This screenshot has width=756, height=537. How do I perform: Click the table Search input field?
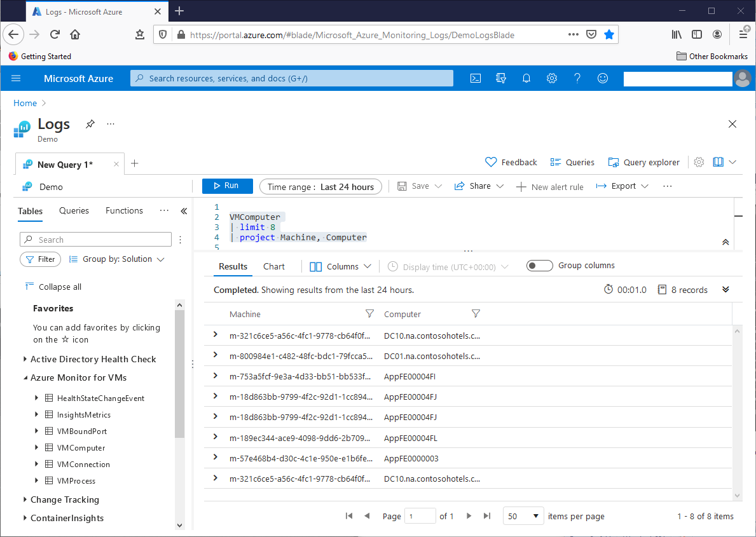coord(95,240)
